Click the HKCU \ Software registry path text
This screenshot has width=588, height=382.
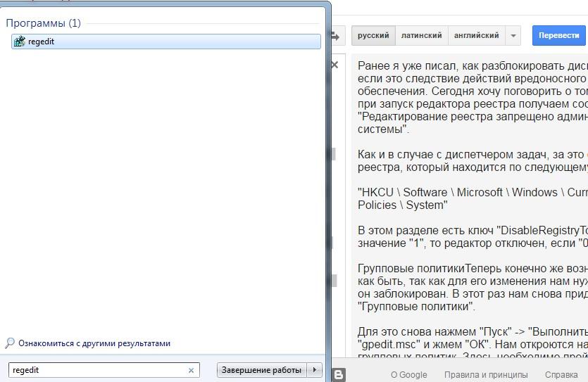473,199
